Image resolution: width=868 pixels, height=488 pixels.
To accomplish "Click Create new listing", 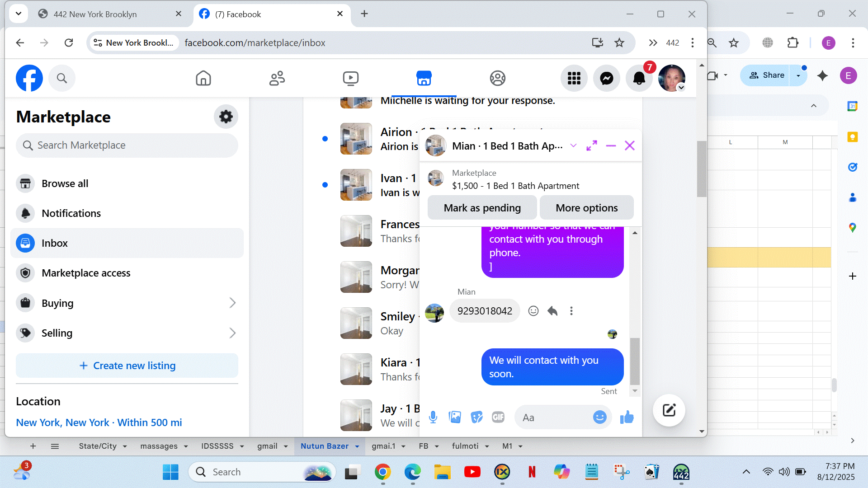I will point(127,366).
